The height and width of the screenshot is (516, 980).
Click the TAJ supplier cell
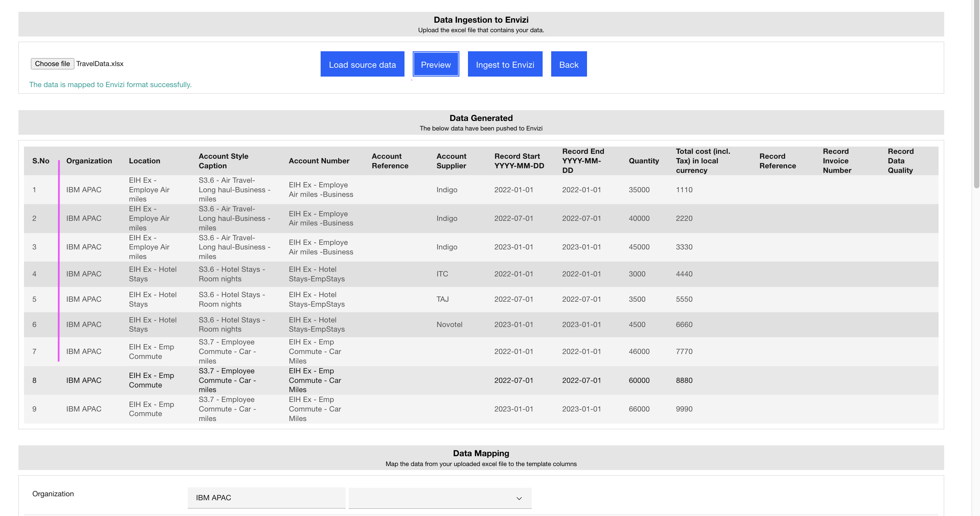pos(442,299)
